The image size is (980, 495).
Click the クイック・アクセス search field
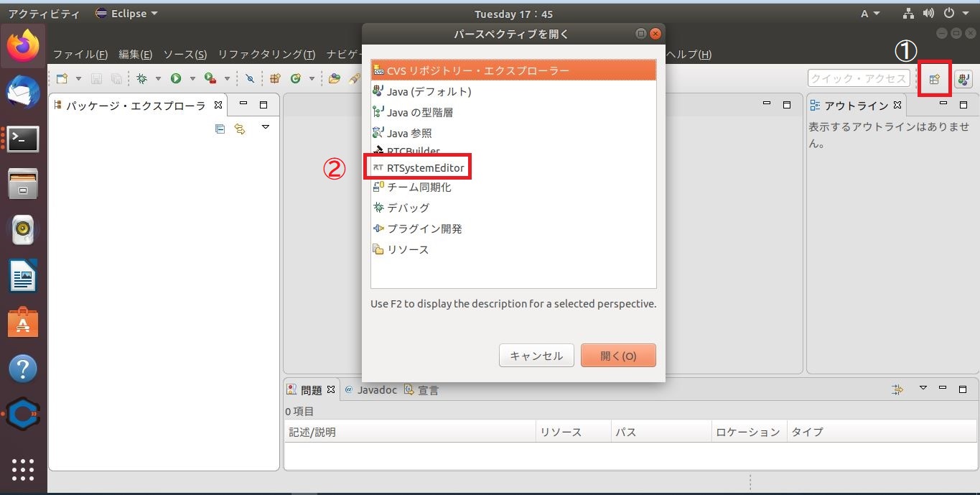(x=859, y=78)
